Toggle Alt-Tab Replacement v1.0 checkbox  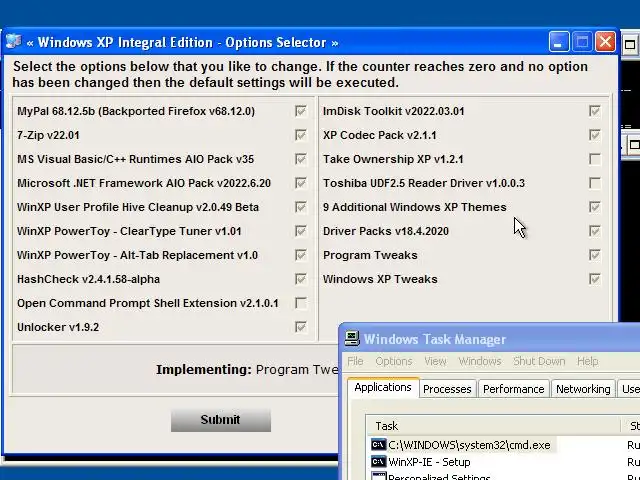301,255
